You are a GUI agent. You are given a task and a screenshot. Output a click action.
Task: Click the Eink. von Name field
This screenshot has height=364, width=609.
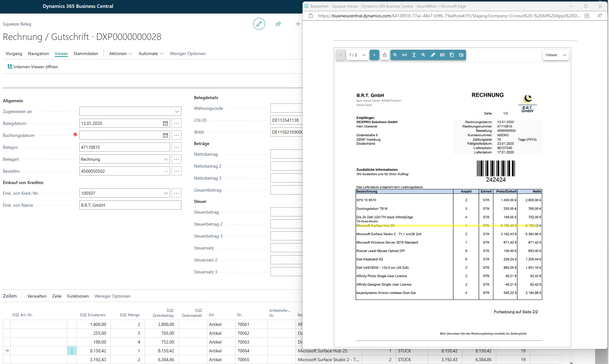pyautogui.click(x=130, y=205)
